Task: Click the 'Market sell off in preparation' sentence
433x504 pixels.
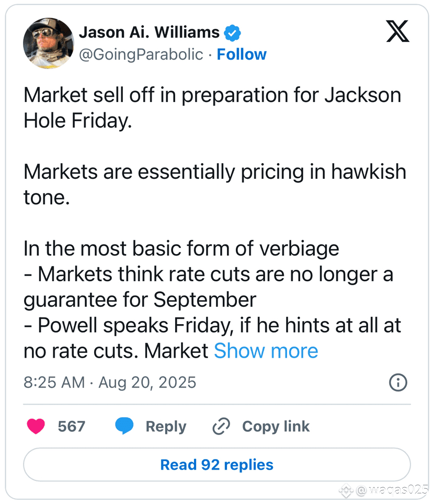Action: (212, 108)
